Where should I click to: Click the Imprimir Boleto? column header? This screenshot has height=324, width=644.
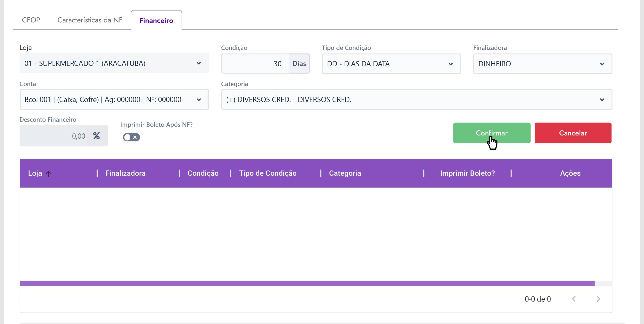tap(467, 173)
